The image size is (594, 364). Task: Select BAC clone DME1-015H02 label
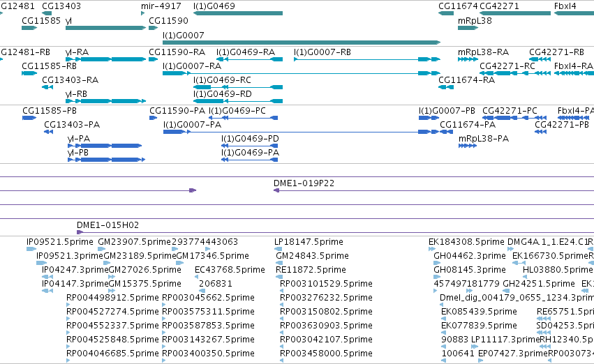(108, 225)
